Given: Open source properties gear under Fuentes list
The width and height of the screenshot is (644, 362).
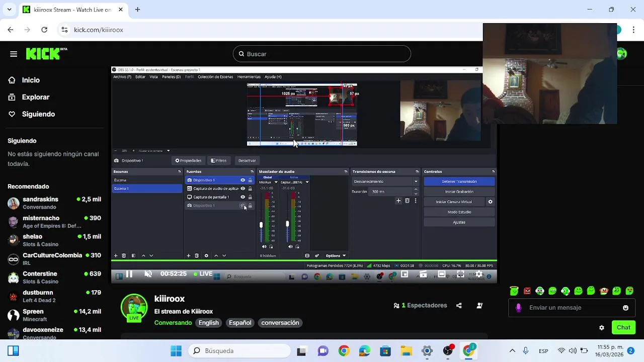Looking at the screenshot, I should click(206, 255).
